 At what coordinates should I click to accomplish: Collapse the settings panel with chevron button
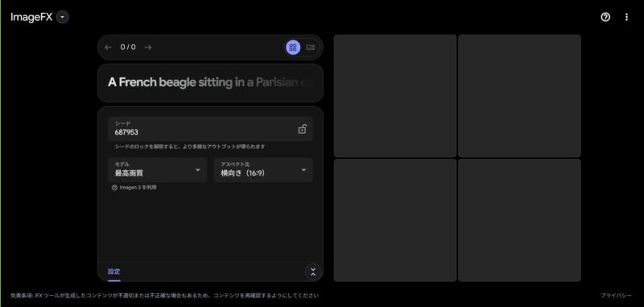313,272
